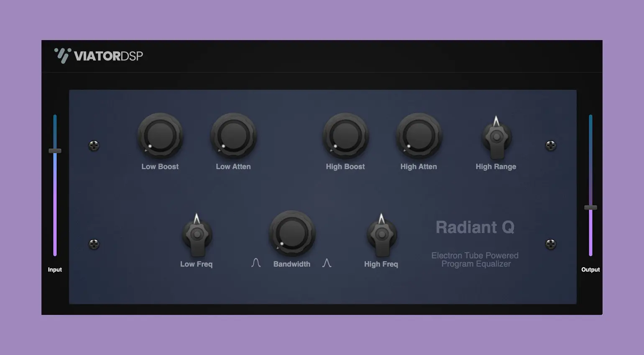Click the wide bandwidth curve icon
644x355 pixels.
coord(256,263)
